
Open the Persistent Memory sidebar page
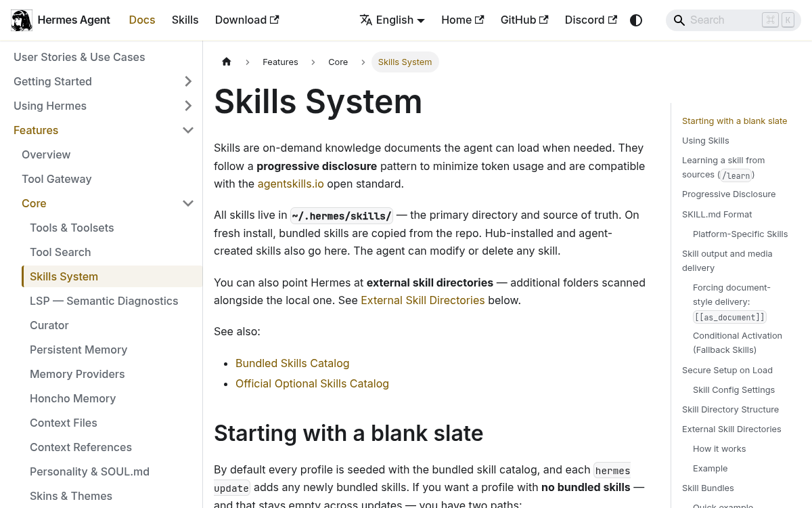[x=78, y=350]
